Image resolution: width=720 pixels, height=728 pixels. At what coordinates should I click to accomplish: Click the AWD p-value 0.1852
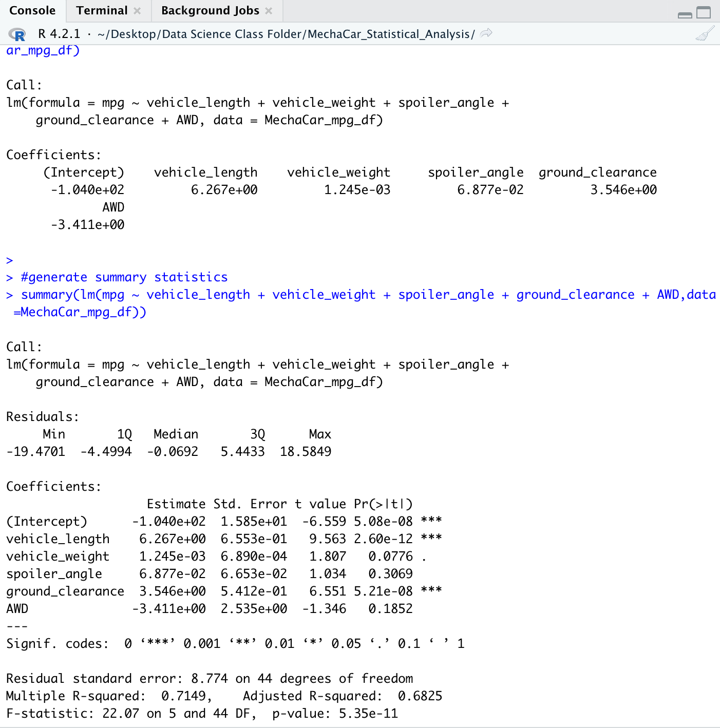pos(391,609)
